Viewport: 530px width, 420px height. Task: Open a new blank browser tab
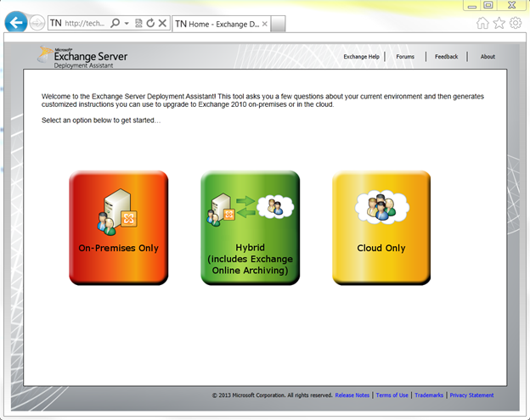[278, 24]
